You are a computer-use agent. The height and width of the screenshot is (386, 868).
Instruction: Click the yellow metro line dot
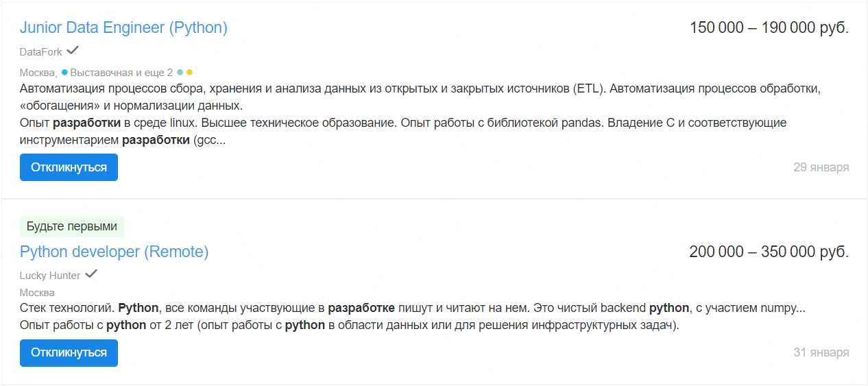coord(190,72)
